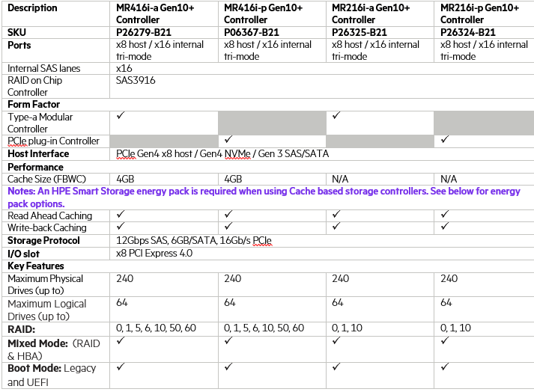
Task: Click the 'Storage Protocol' row label
Action: tap(43, 241)
